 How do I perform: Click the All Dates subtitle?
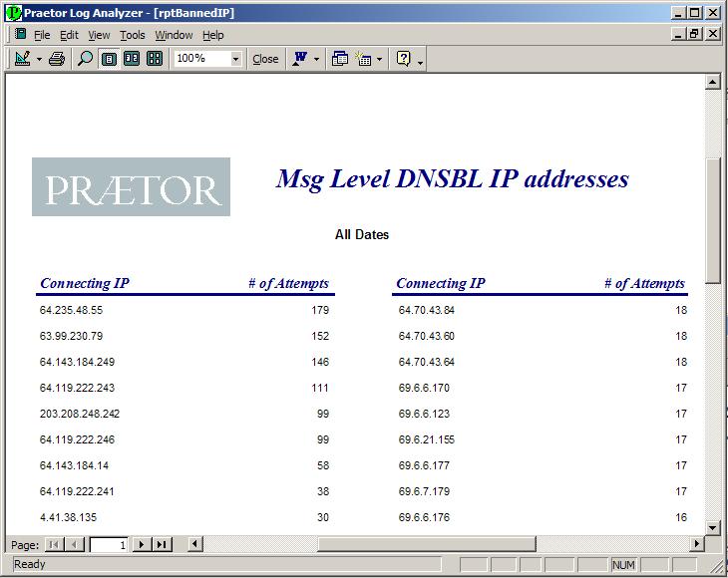362,235
